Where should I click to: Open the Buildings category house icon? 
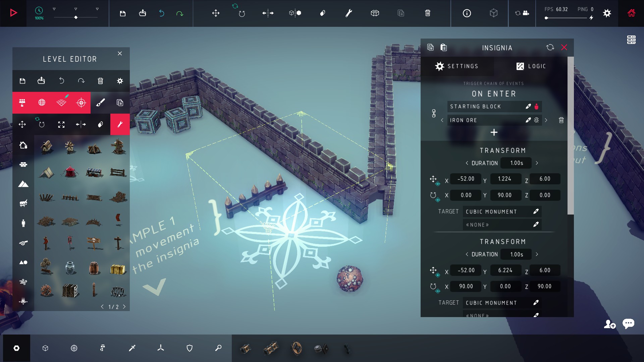[23, 145]
